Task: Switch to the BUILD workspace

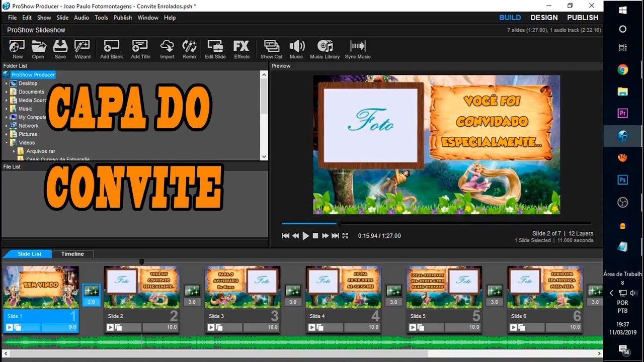Action: [510, 18]
